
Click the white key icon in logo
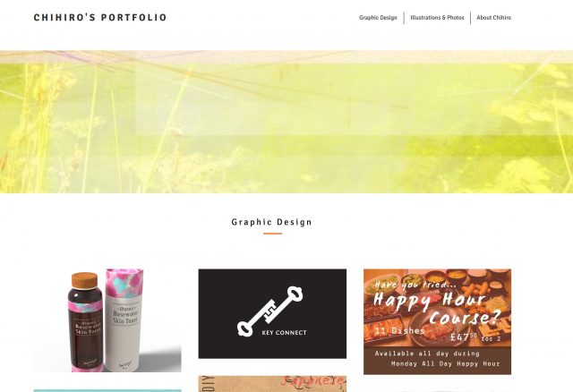coord(269,311)
